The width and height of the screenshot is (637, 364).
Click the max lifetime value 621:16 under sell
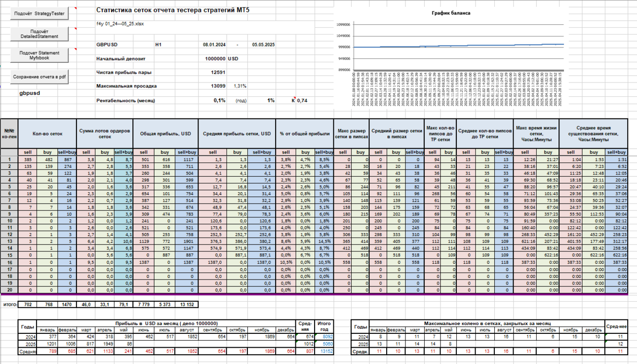[x=524, y=241]
